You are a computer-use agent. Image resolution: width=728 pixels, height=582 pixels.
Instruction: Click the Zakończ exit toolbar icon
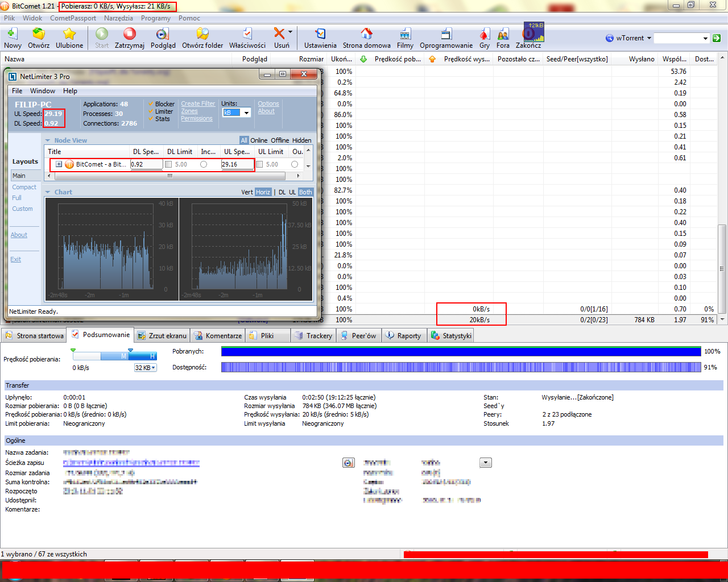(x=528, y=34)
